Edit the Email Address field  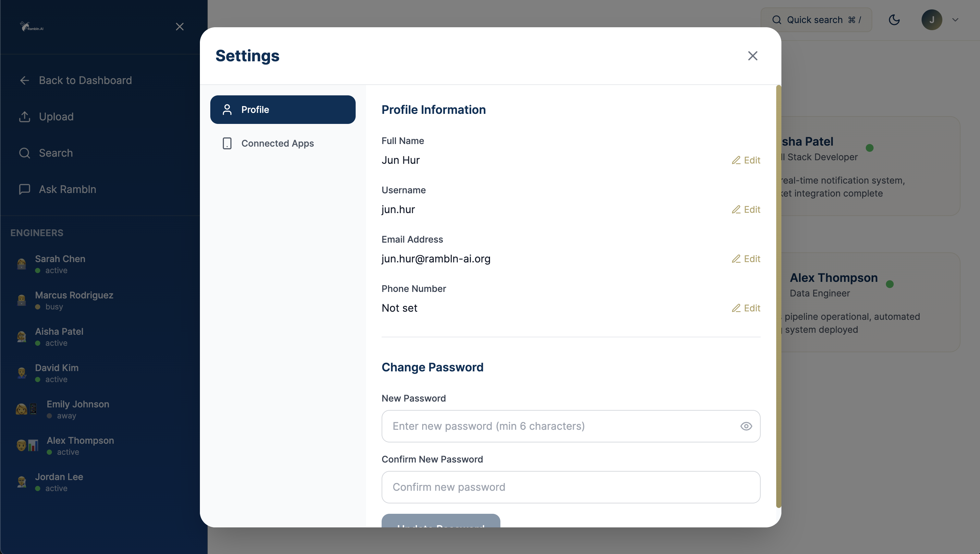(x=746, y=259)
